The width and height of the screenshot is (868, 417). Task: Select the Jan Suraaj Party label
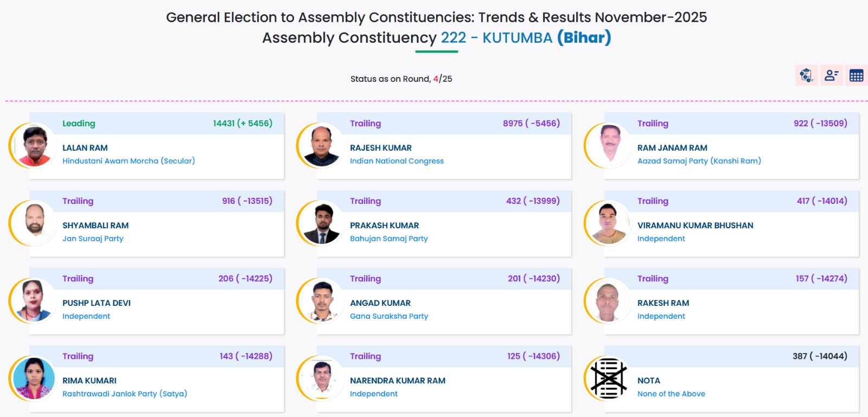(x=93, y=239)
